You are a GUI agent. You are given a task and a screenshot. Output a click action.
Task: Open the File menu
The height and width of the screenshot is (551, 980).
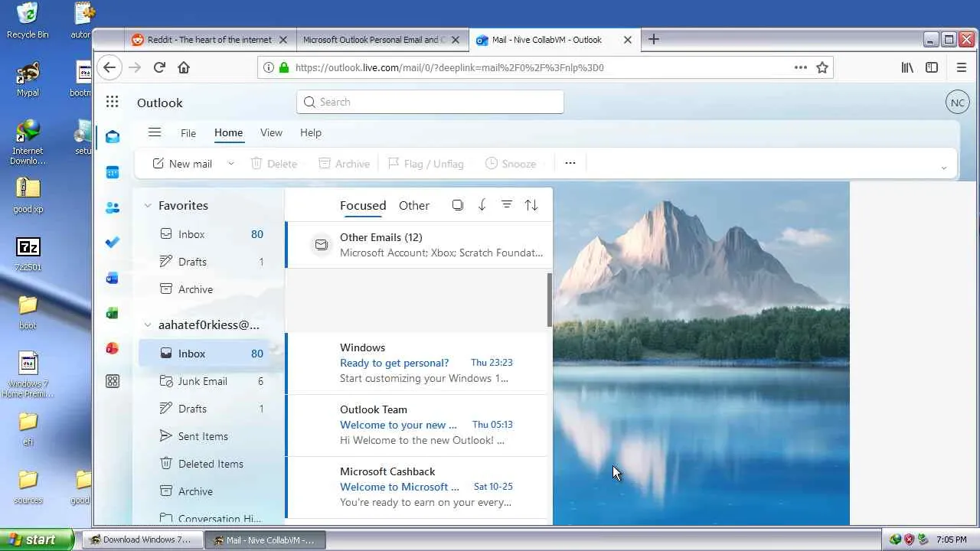188,133
